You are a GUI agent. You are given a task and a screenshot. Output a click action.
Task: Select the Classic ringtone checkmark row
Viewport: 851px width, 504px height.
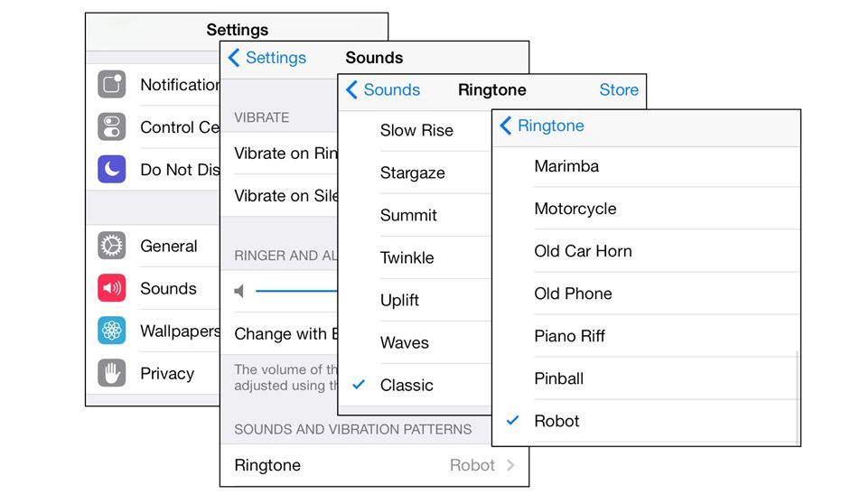click(416, 385)
